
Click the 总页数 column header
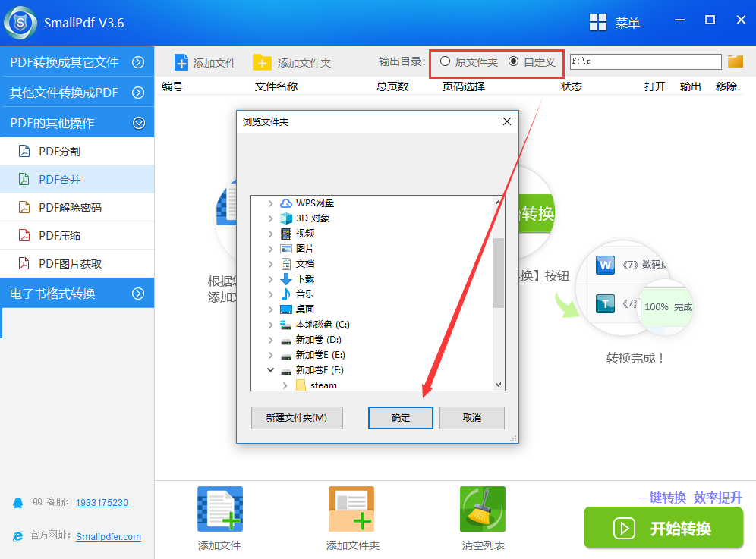[x=392, y=86]
